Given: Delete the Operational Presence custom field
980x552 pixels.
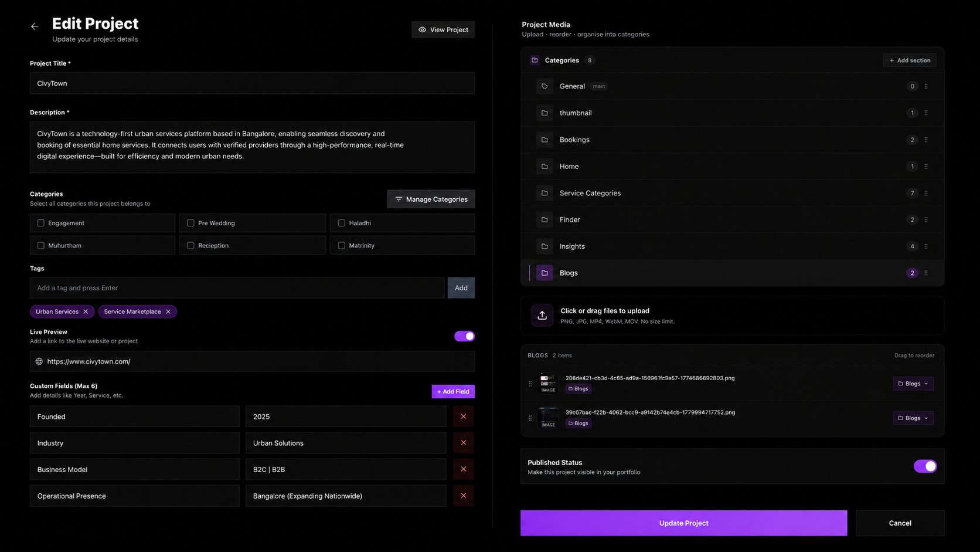Looking at the screenshot, I should tap(463, 496).
